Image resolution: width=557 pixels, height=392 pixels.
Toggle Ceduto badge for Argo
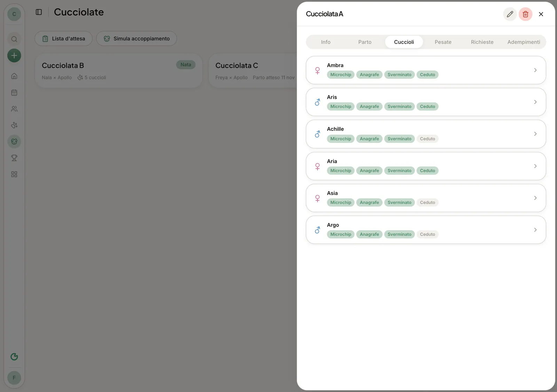(x=427, y=234)
